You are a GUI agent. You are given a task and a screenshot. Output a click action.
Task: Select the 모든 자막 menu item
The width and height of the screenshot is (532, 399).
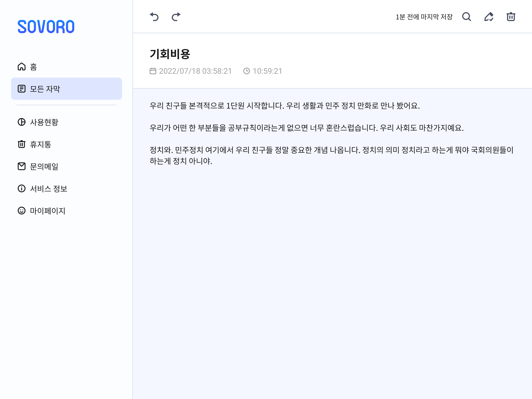click(x=66, y=89)
